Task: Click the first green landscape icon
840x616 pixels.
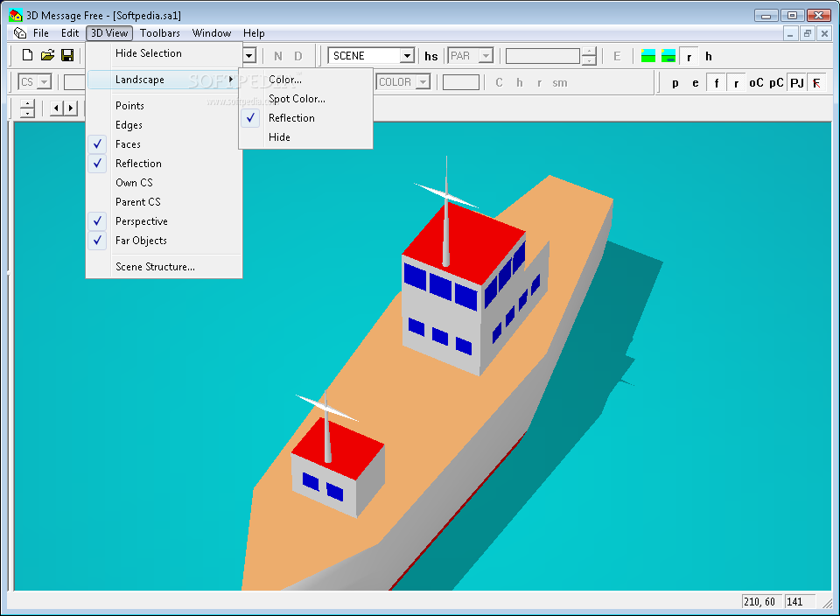Action: click(648, 56)
